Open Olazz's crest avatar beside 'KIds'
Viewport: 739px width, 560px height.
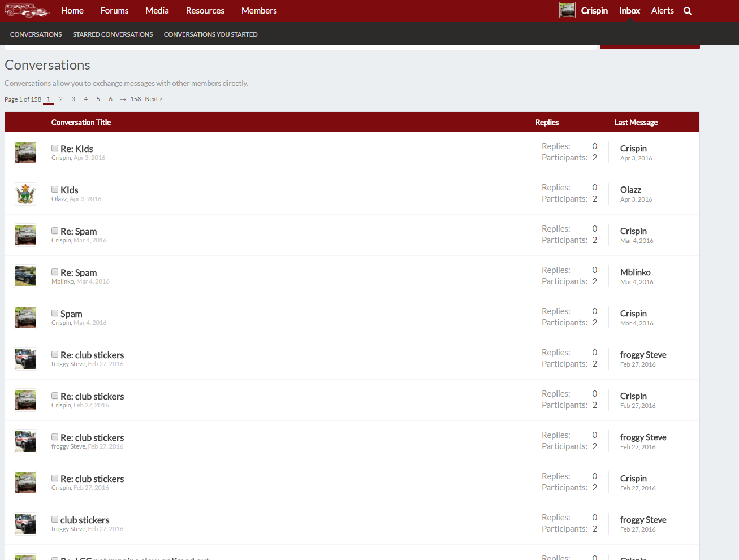point(25,194)
